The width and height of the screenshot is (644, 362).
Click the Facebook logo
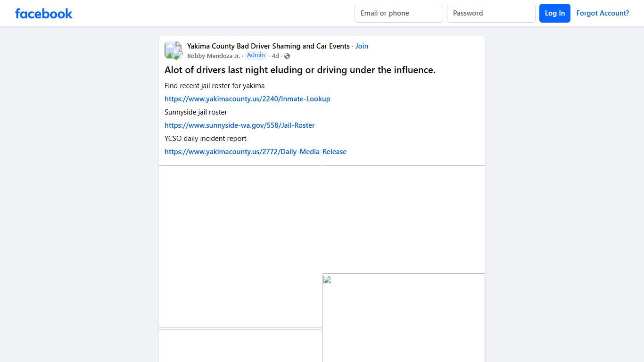coord(44,13)
